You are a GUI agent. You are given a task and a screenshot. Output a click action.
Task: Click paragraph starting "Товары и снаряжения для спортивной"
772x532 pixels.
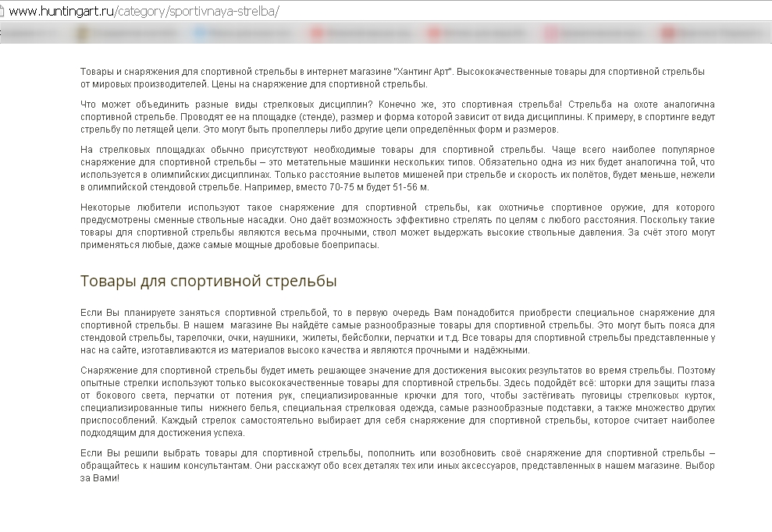pos(393,78)
